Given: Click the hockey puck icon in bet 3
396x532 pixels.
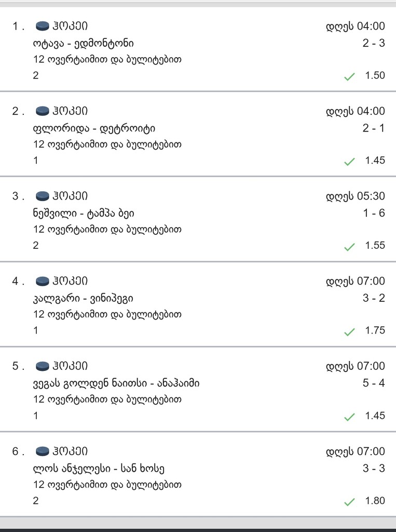Looking at the screenshot, I should (43, 196).
